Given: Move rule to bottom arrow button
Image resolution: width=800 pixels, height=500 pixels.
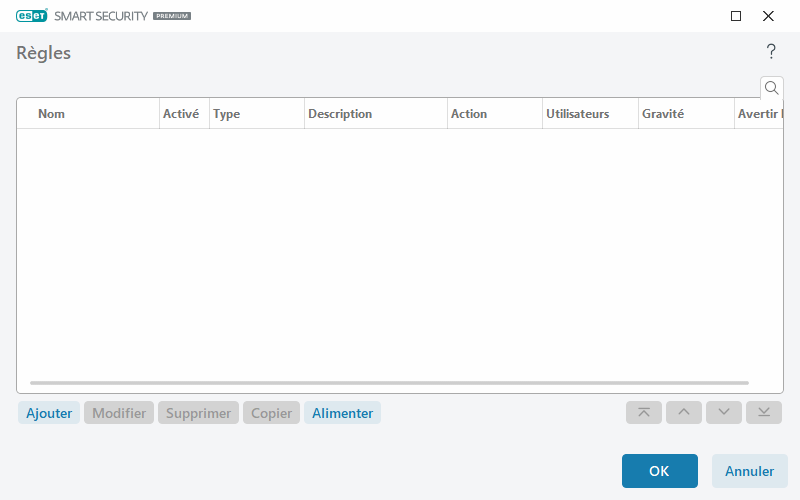Looking at the screenshot, I should [x=764, y=412].
